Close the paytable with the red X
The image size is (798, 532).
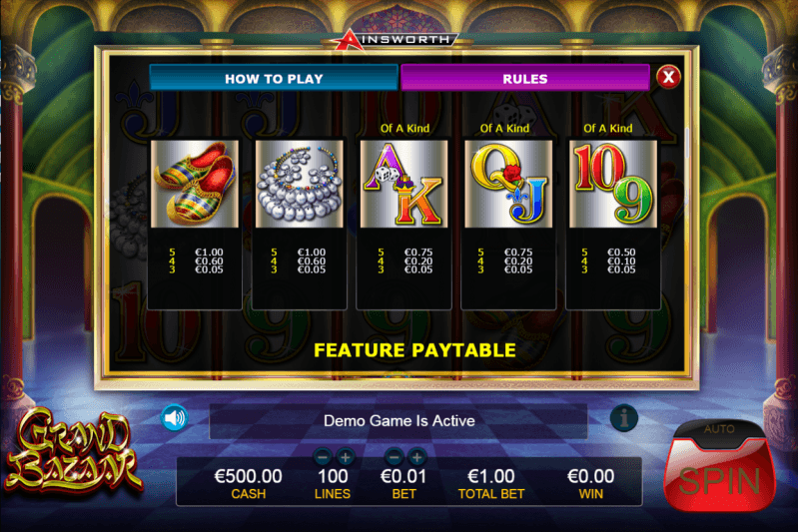pos(668,77)
